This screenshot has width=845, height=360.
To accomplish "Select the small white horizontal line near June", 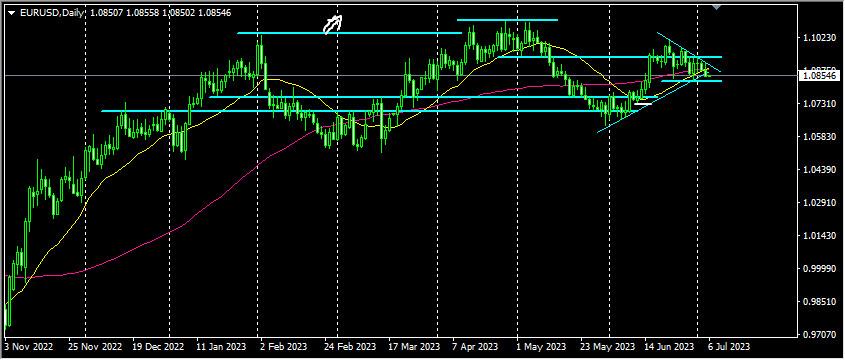I will 643,103.
